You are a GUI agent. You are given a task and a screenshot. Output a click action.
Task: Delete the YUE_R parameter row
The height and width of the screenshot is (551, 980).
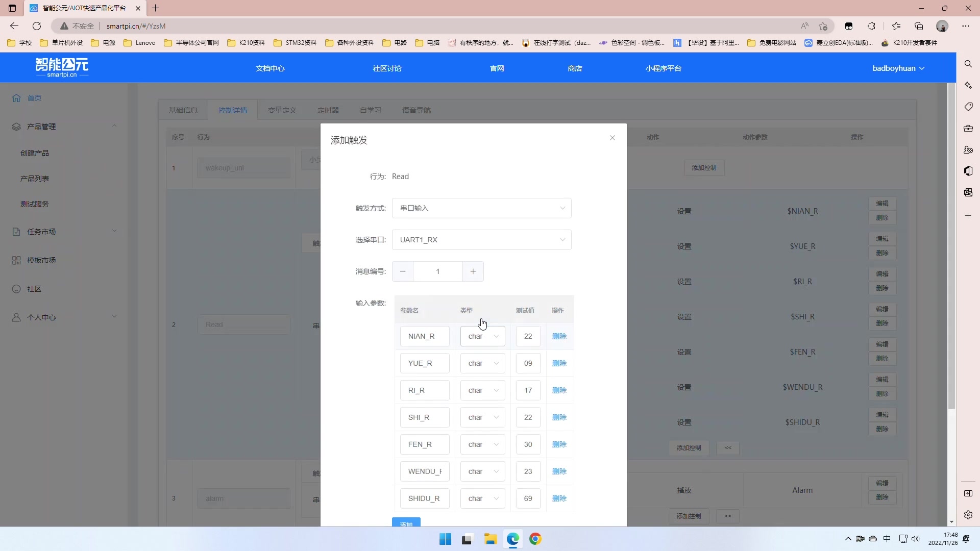coord(559,363)
